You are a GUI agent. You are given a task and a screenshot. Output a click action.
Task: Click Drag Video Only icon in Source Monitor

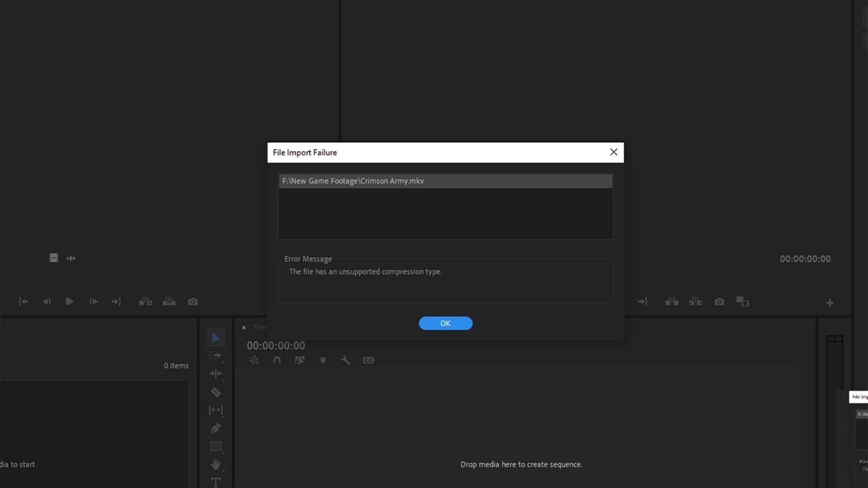(x=54, y=258)
